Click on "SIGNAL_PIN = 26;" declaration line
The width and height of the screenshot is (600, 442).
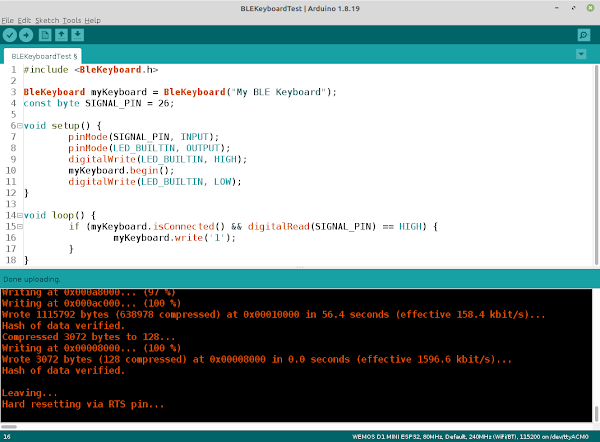99,103
